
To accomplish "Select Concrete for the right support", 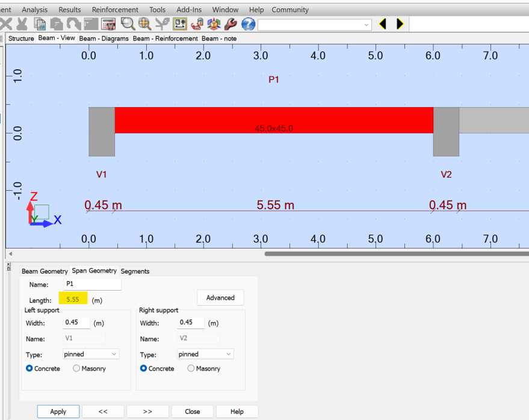I will (143, 368).
